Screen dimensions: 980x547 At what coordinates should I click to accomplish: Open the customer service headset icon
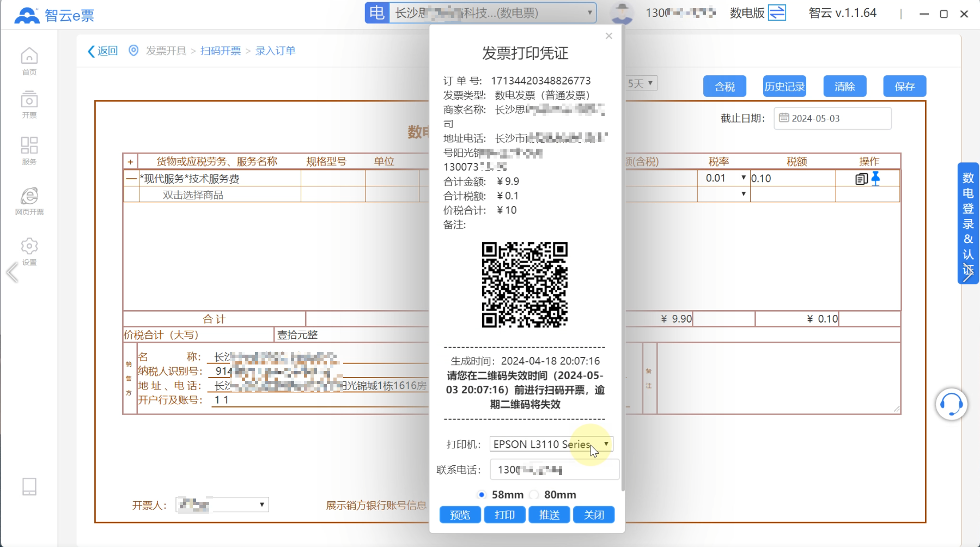(951, 404)
